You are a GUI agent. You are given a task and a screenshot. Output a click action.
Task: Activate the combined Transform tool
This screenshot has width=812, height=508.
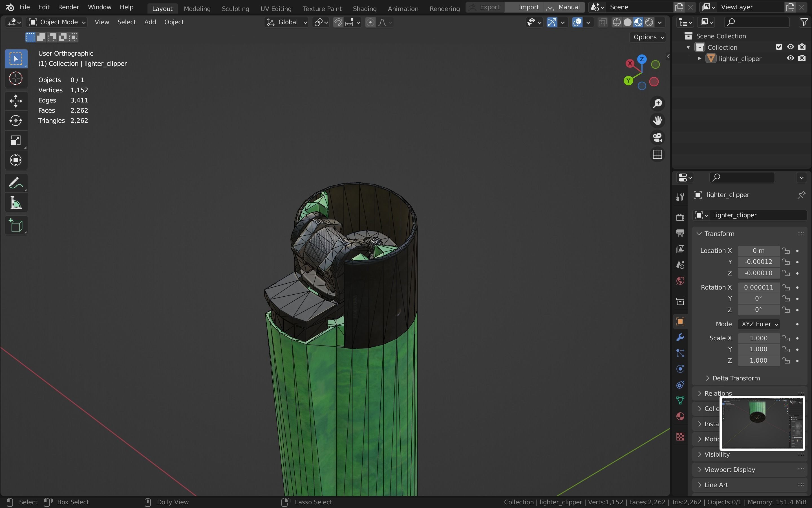point(16,160)
